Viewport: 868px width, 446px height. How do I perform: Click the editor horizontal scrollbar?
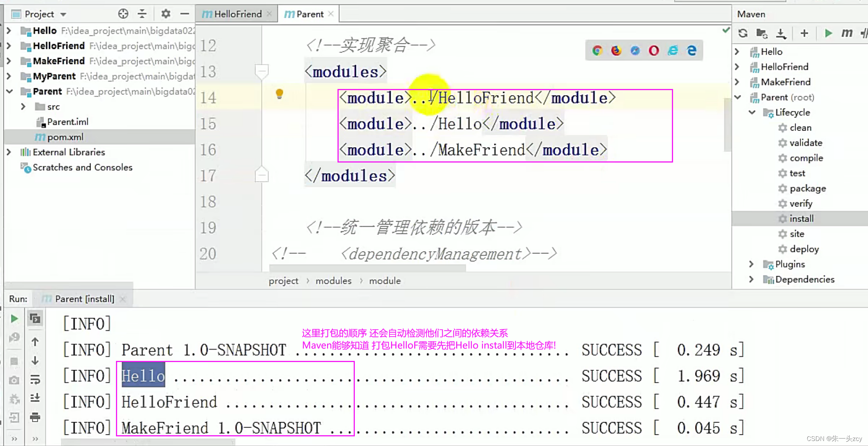coord(368,268)
